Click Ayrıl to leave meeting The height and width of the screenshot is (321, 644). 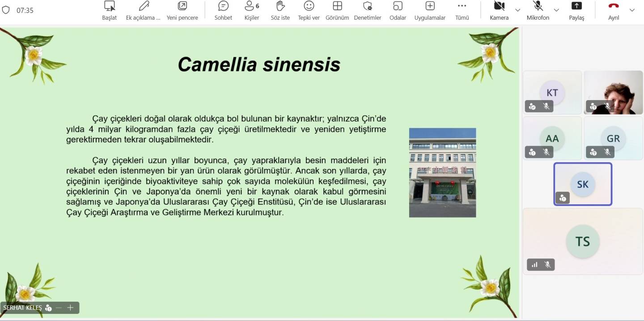click(x=614, y=11)
